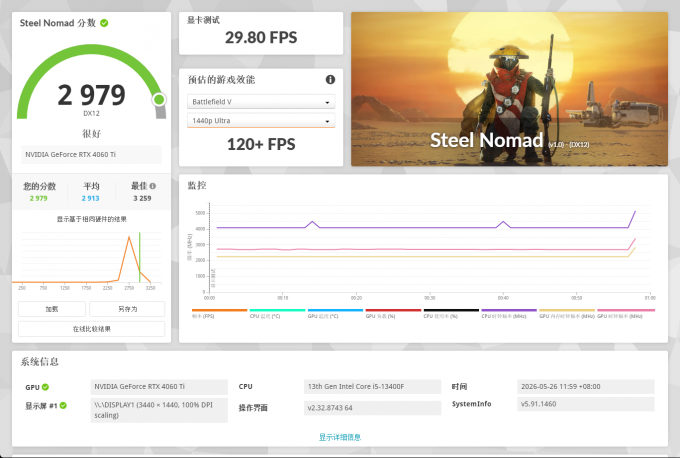Click the NVIDIA GeForce RTX 4060 Ti score field
Screen dimensions: 680x458
(92, 154)
